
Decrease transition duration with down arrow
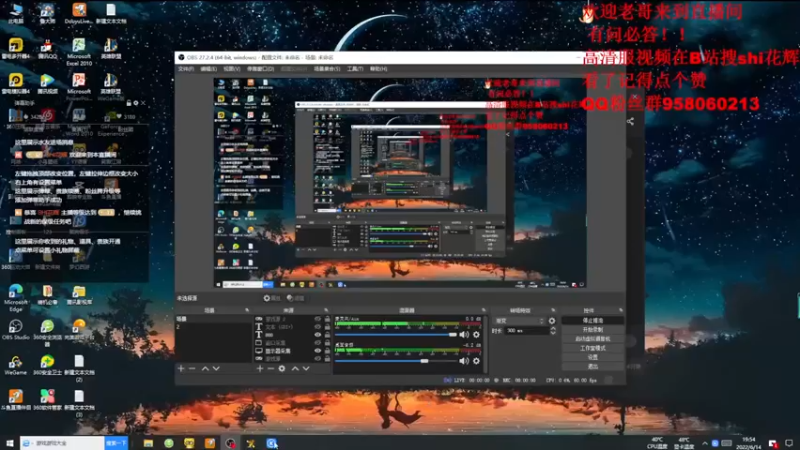[x=553, y=333]
